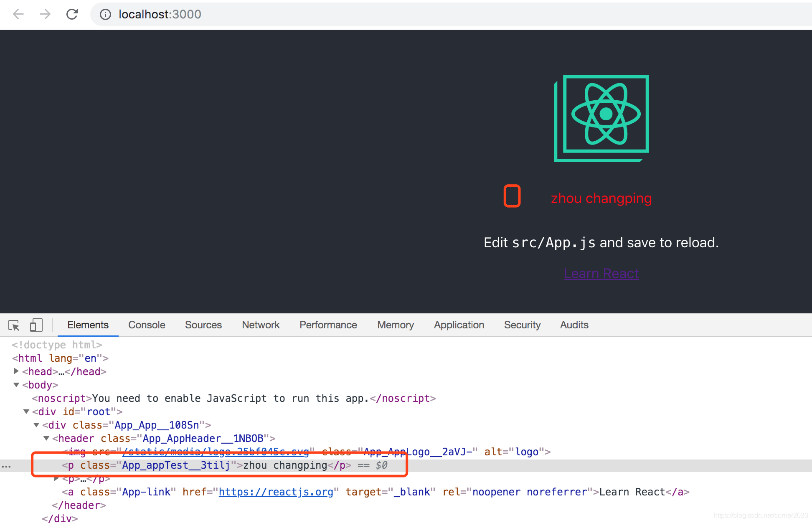
Task: Select the closing header tag line
Action: point(79,505)
